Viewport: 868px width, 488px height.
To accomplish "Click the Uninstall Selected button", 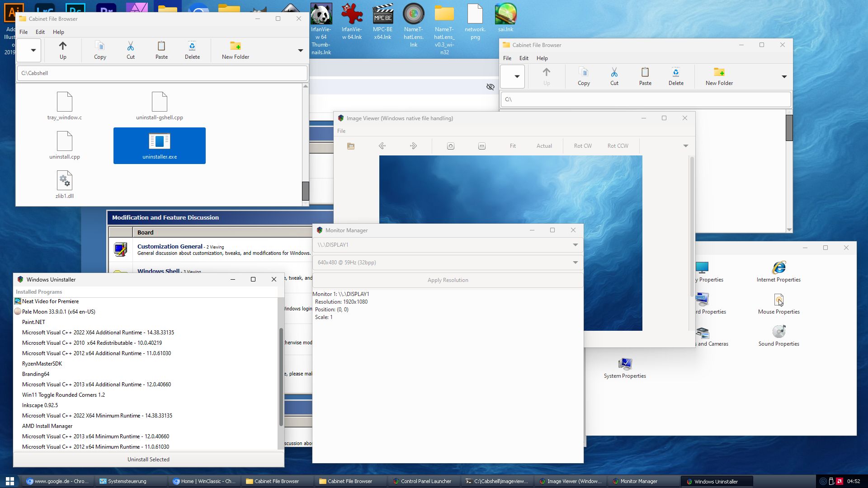I will pos(148,459).
